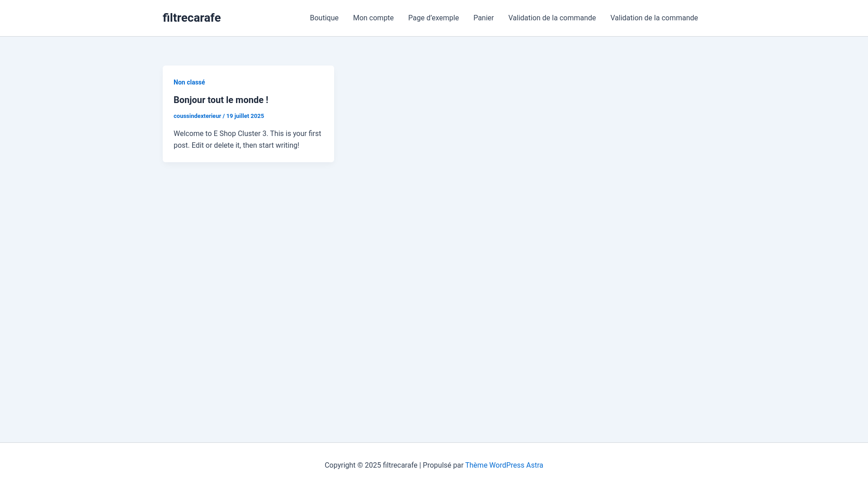Click the Copyright © 2025 filtrecarafe text

371,465
